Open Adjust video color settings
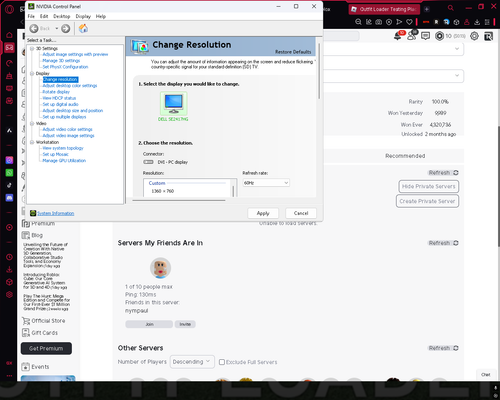The height and width of the screenshot is (400, 500). [67, 129]
